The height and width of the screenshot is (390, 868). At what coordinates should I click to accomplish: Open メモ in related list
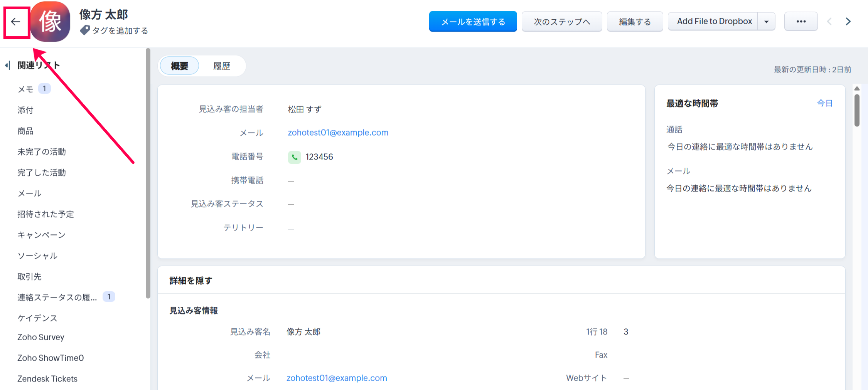25,89
